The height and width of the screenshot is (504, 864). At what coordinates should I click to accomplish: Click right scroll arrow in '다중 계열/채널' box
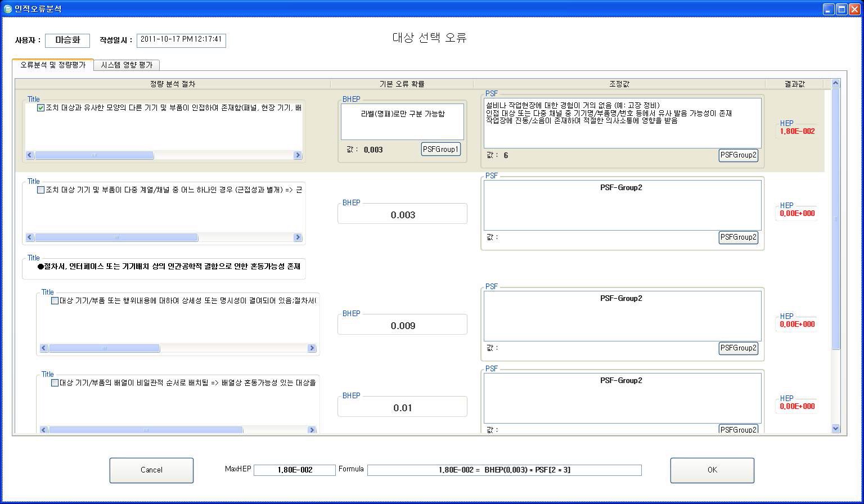click(298, 237)
